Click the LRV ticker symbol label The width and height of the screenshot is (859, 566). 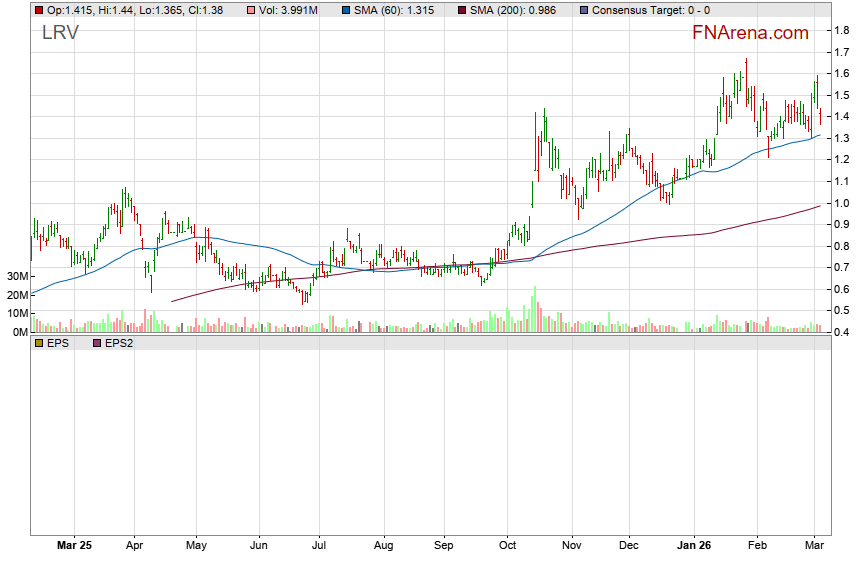pyautogui.click(x=60, y=32)
